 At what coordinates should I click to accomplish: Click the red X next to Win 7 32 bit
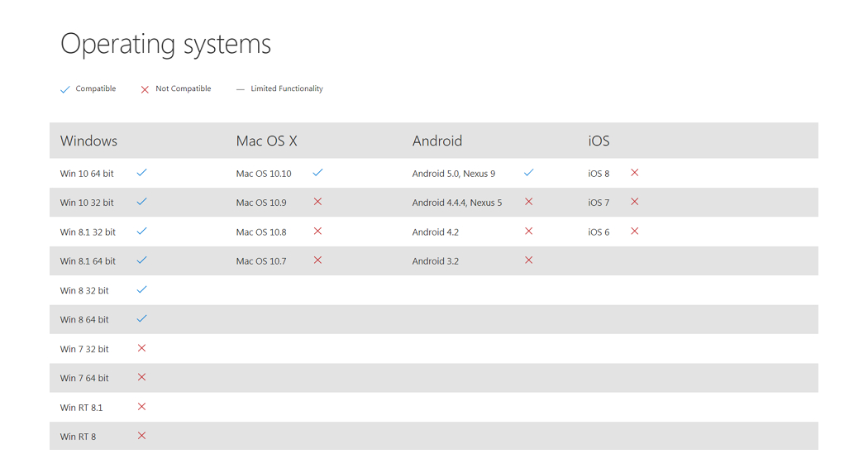click(x=141, y=348)
